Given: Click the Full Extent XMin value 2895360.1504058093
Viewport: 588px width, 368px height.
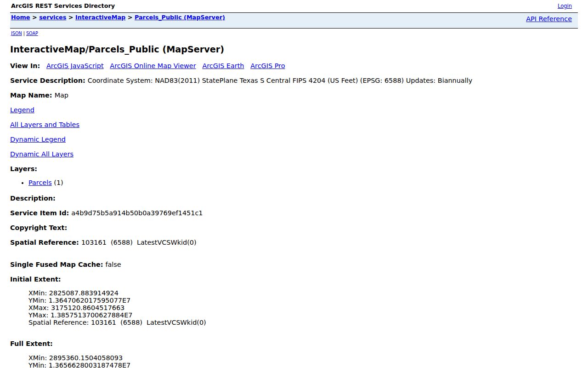Looking at the screenshot, I should pos(86,358).
